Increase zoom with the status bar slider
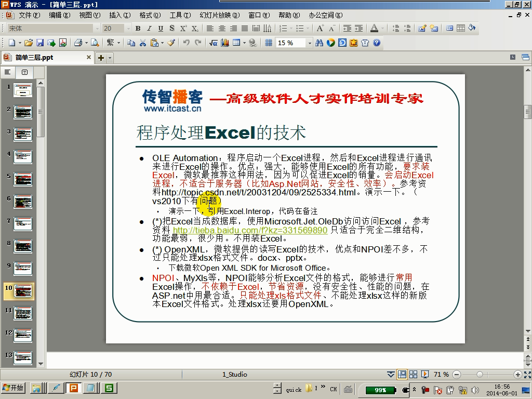This screenshot has width=532, height=399. tap(518, 374)
